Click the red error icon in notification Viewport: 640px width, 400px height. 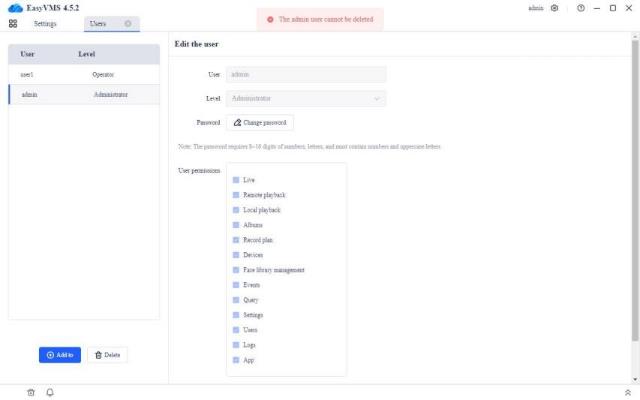(x=270, y=19)
